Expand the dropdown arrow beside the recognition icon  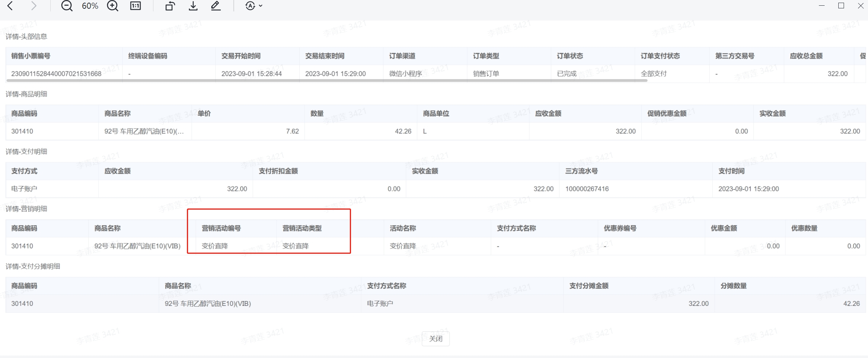261,6
